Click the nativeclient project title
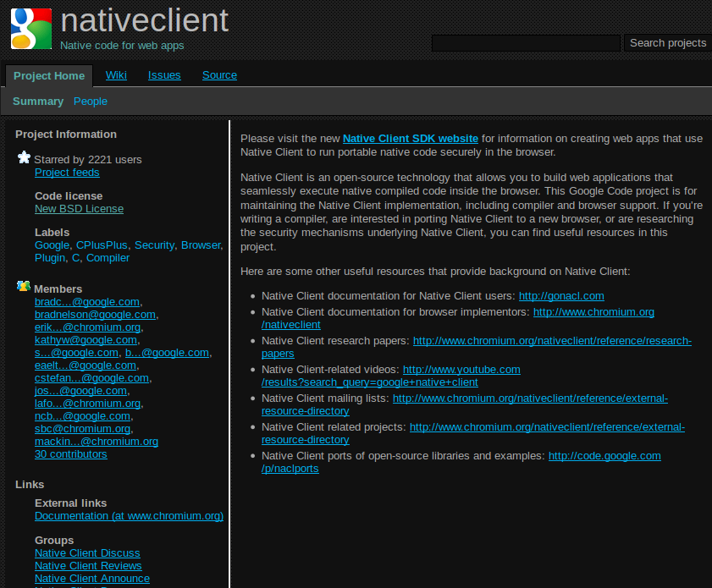 click(145, 20)
